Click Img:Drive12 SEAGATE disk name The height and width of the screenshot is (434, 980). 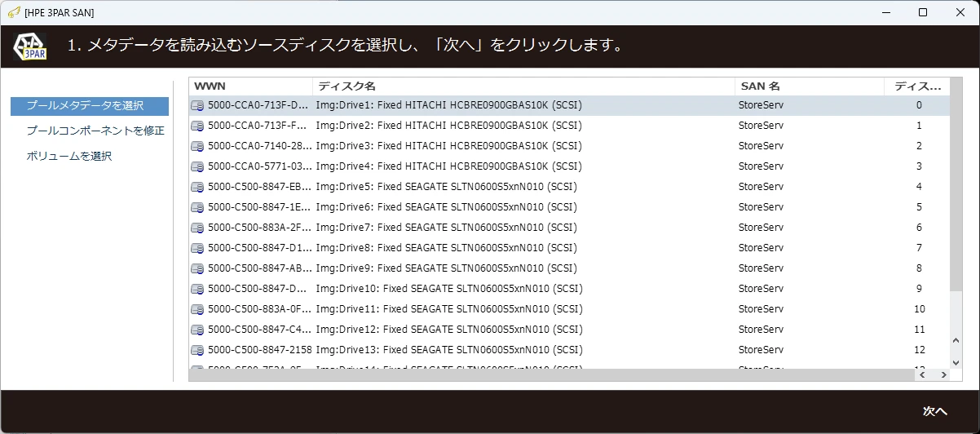449,330
